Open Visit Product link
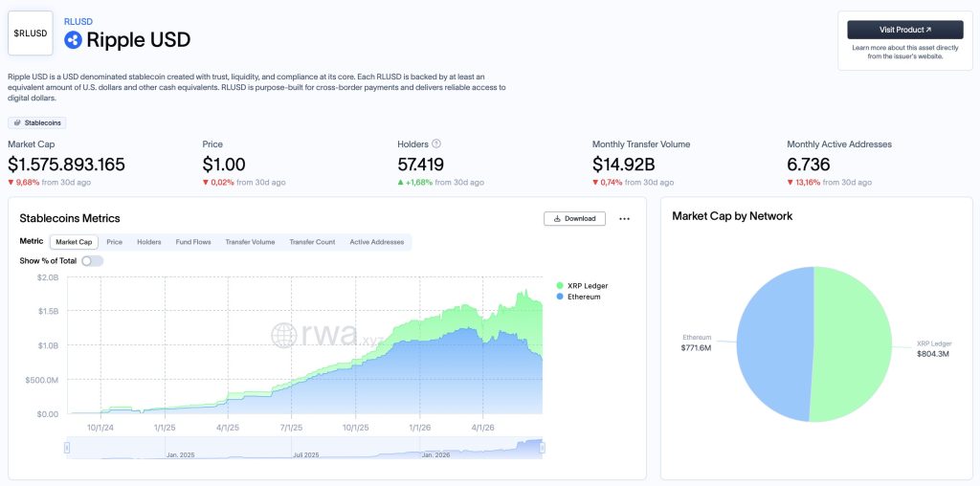980x486 pixels. [x=905, y=30]
